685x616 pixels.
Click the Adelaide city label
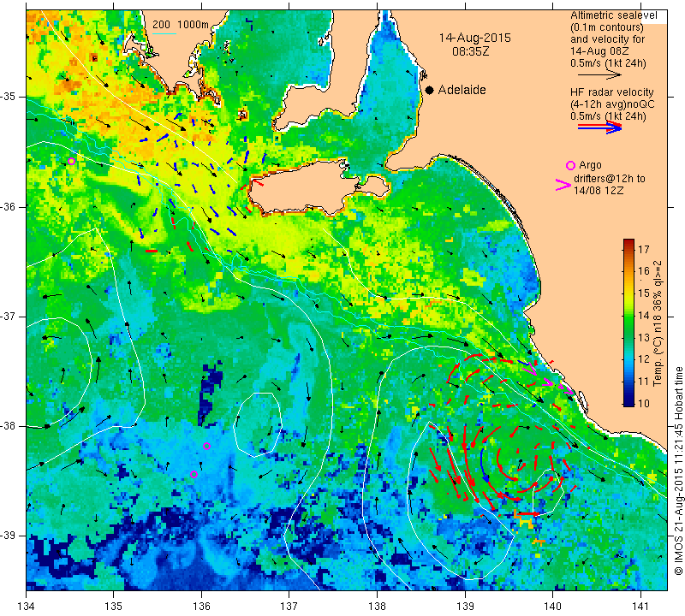pyautogui.click(x=462, y=90)
